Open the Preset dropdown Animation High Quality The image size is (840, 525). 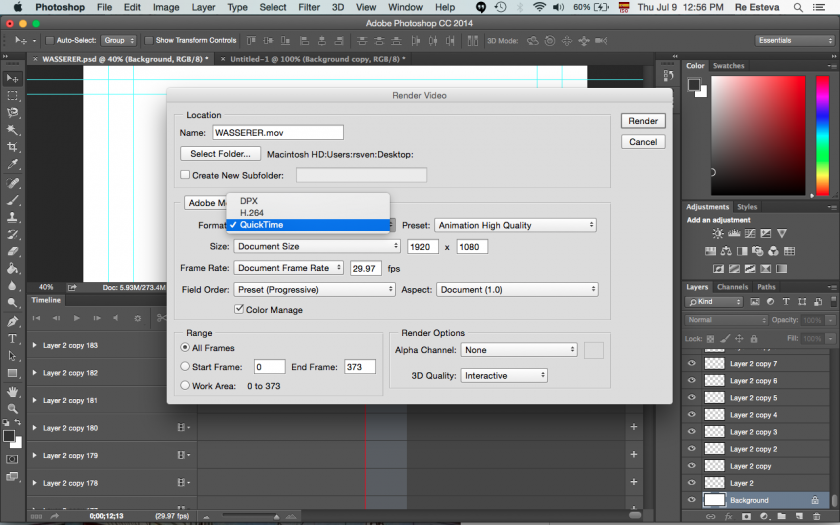tap(515, 226)
